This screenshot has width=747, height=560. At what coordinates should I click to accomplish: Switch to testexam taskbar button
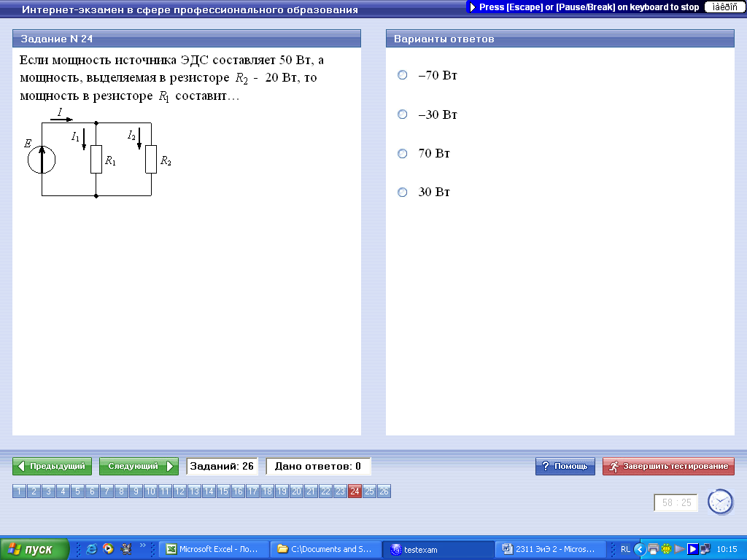click(438, 550)
